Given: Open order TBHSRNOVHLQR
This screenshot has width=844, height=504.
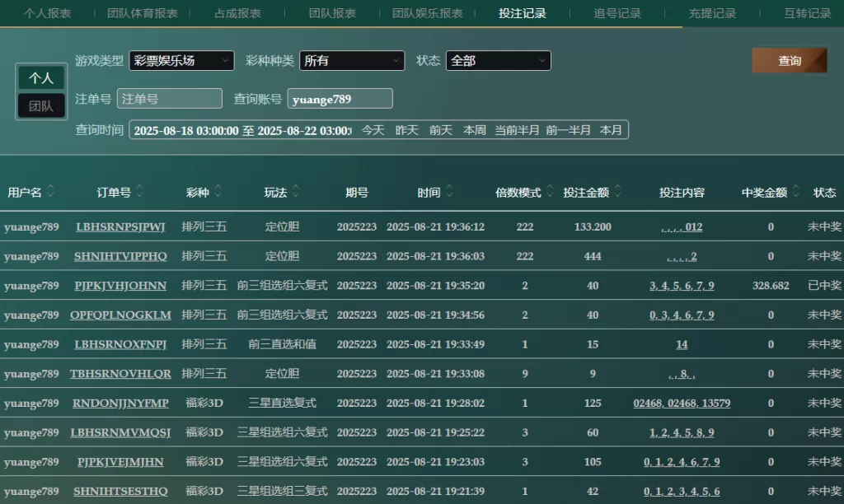Looking at the screenshot, I should tap(120, 374).
